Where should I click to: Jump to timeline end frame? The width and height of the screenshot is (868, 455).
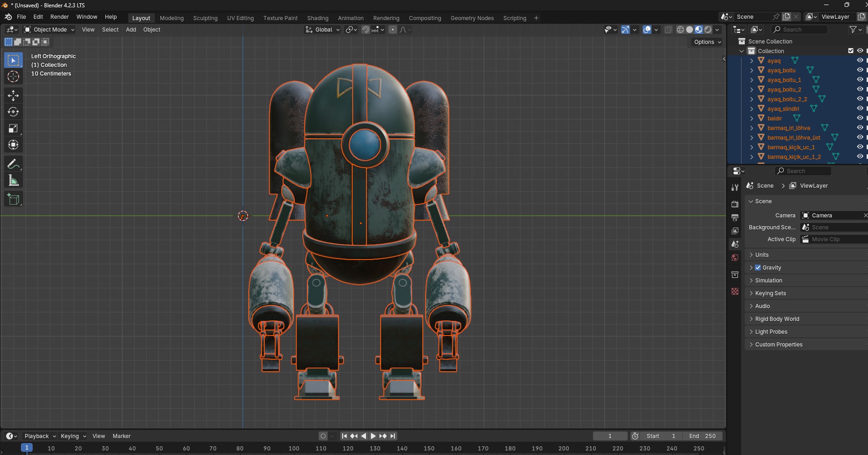coord(393,436)
